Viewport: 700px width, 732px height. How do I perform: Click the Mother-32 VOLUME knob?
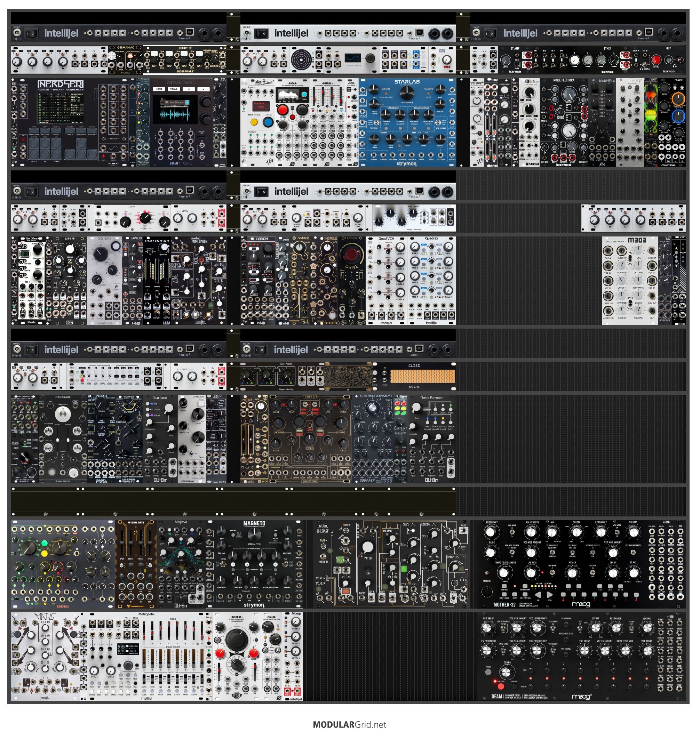pyautogui.click(x=633, y=532)
